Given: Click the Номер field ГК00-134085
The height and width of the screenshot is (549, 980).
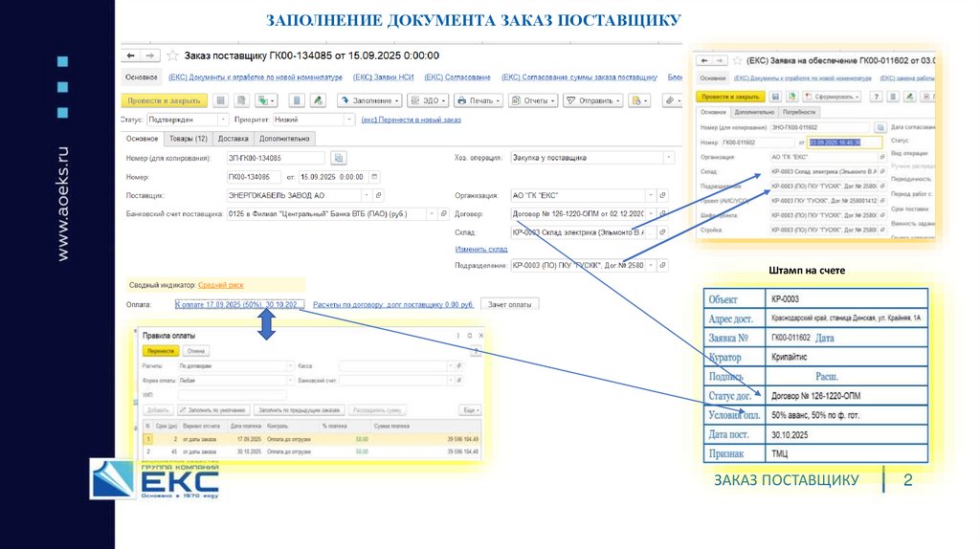Looking at the screenshot, I should click(x=254, y=177).
